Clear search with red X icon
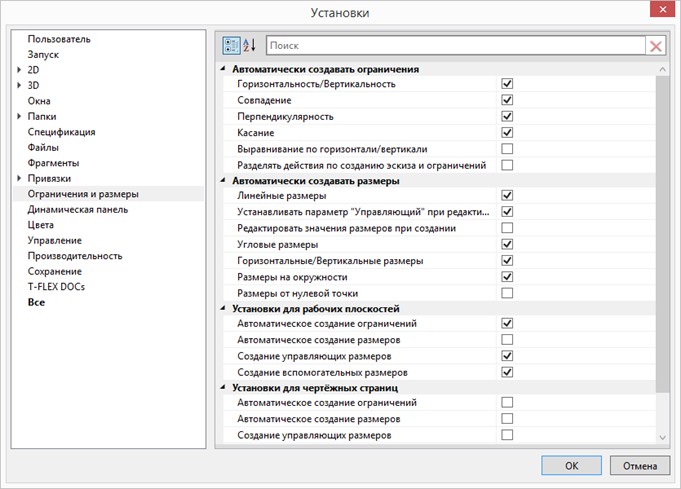Screen dimensions: 681x489 (656, 46)
